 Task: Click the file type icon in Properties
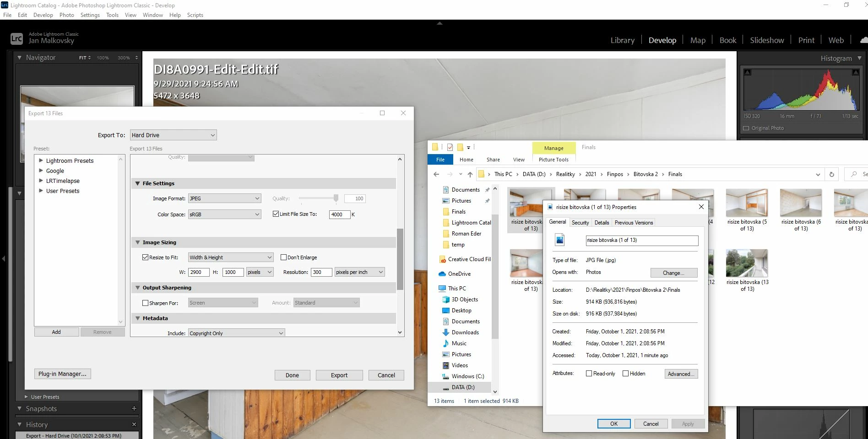(559, 240)
